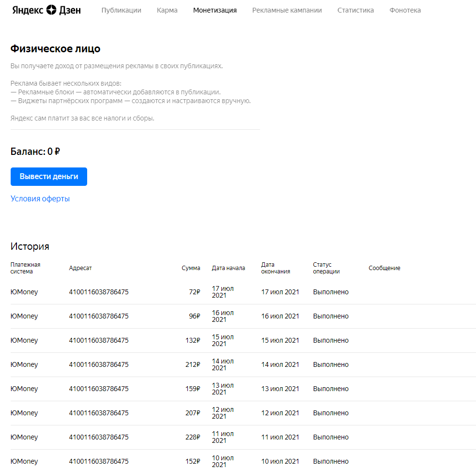The image size is (476, 469).
Task: Click the Яндекс сам платит за вас paragraph
Action: click(x=82, y=118)
